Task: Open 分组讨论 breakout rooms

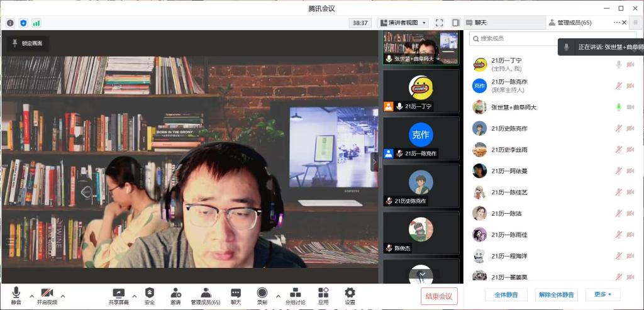Action: tap(296, 296)
